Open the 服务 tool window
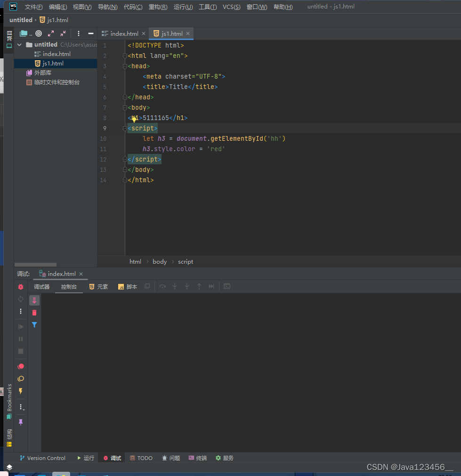This screenshot has width=461, height=476. (x=225, y=458)
